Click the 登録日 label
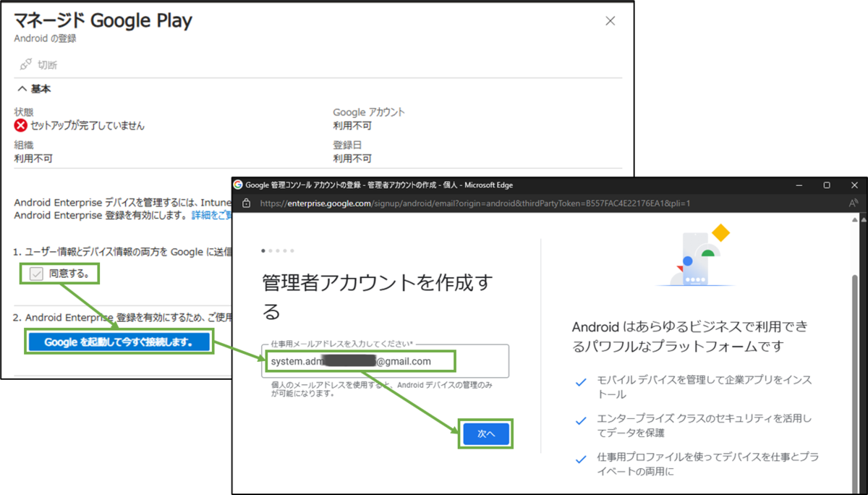 [x=346, y=145]
